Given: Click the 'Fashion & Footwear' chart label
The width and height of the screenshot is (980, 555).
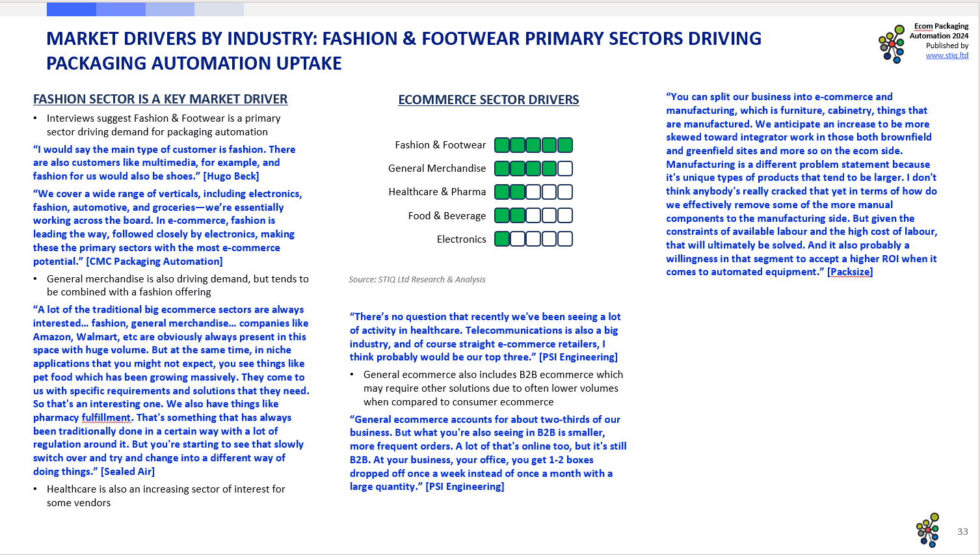Looking at the screenshot, I should pyautogui.click(x=440, y=145).
